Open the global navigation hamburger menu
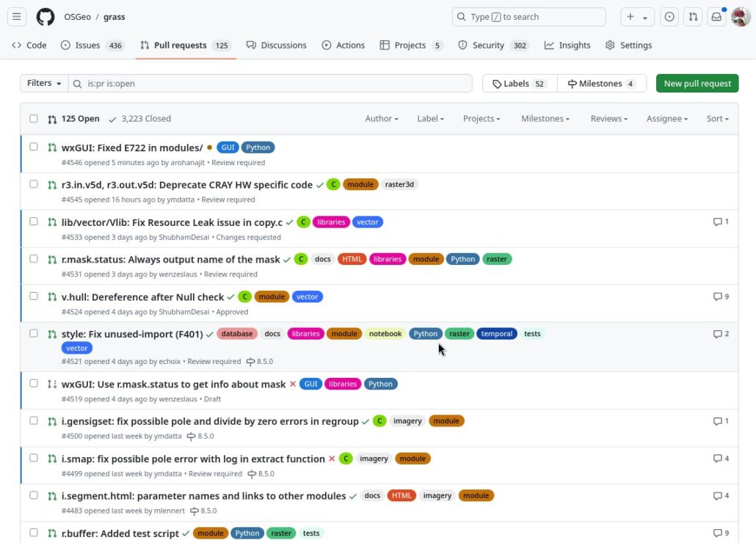756x543 pixels. tap(16, 16)
